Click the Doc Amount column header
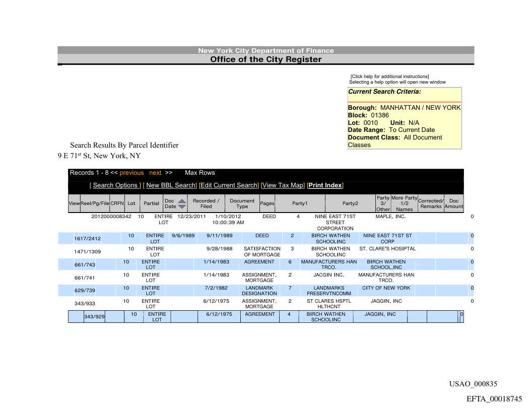 coord(453,203)
